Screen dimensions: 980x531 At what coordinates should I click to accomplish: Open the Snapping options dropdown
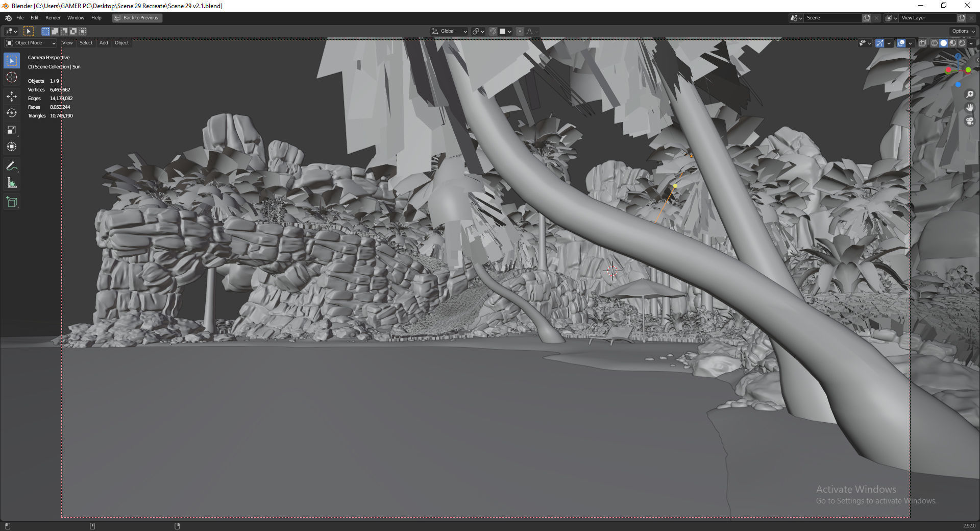505,31
